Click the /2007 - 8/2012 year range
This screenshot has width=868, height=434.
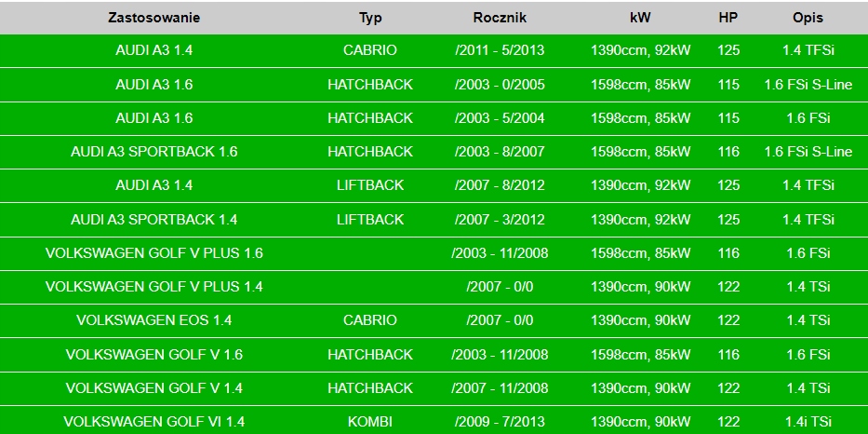[x=500, y=185]
